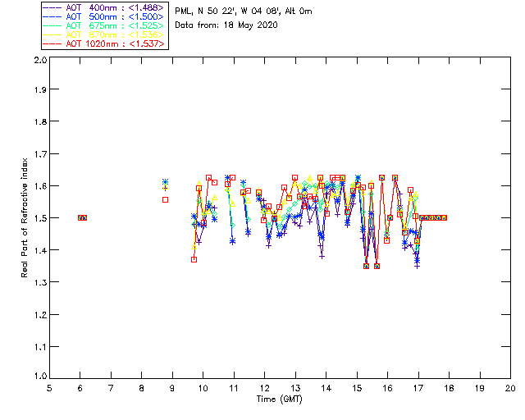Click the y-axis tick label '1.6'

tap(40, 186)
